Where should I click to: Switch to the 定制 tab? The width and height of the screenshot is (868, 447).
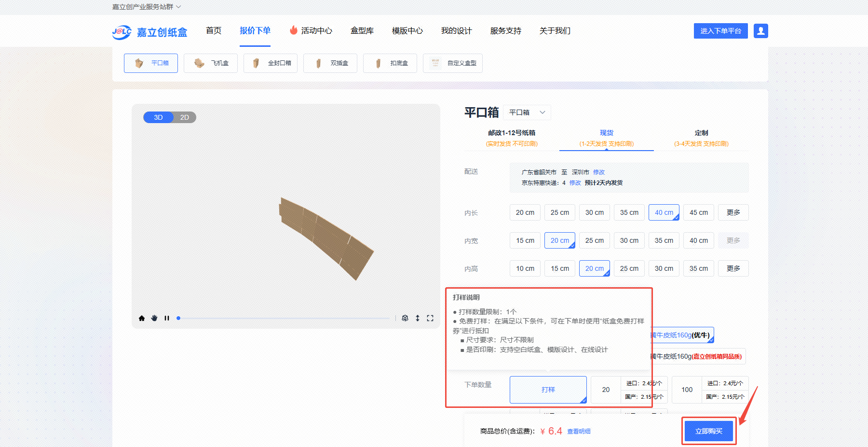(701, 138)
